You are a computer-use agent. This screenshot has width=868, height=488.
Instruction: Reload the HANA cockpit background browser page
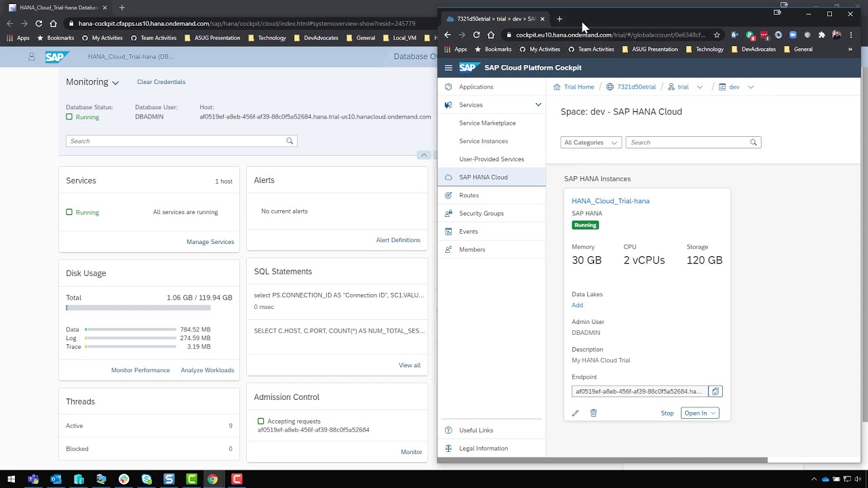39,23
